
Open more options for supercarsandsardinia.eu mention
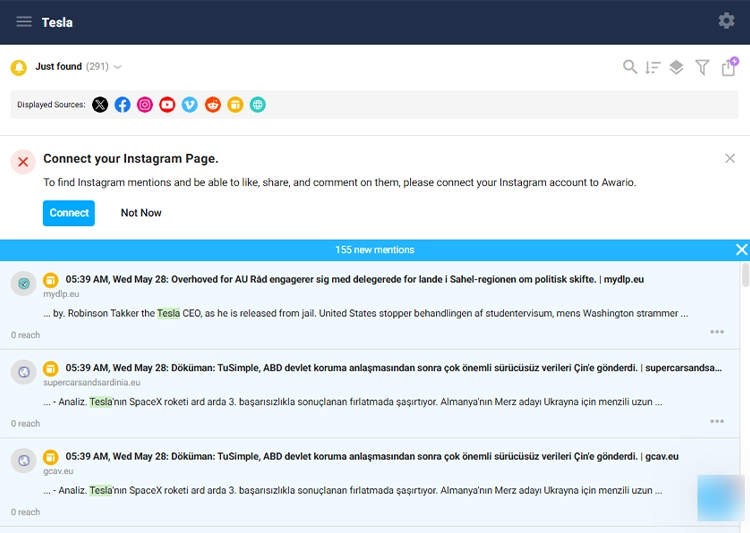(x=717, y=421)
